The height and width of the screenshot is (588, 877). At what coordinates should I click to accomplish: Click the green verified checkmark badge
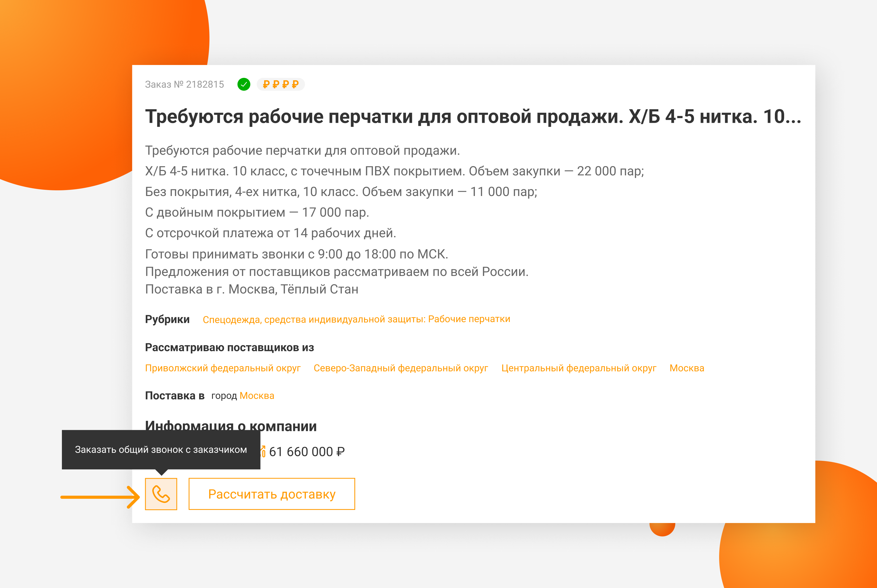244,84
